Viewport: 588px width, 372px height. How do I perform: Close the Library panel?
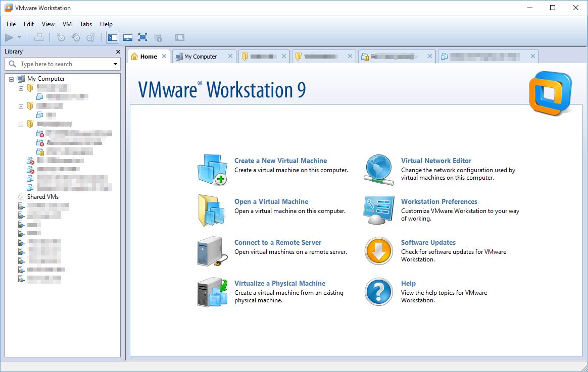pyautogui.click(x=118, y=51)
